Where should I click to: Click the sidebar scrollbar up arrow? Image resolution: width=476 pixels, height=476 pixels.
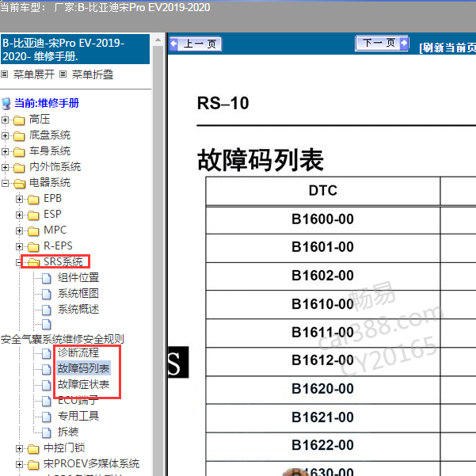(158, 40)
